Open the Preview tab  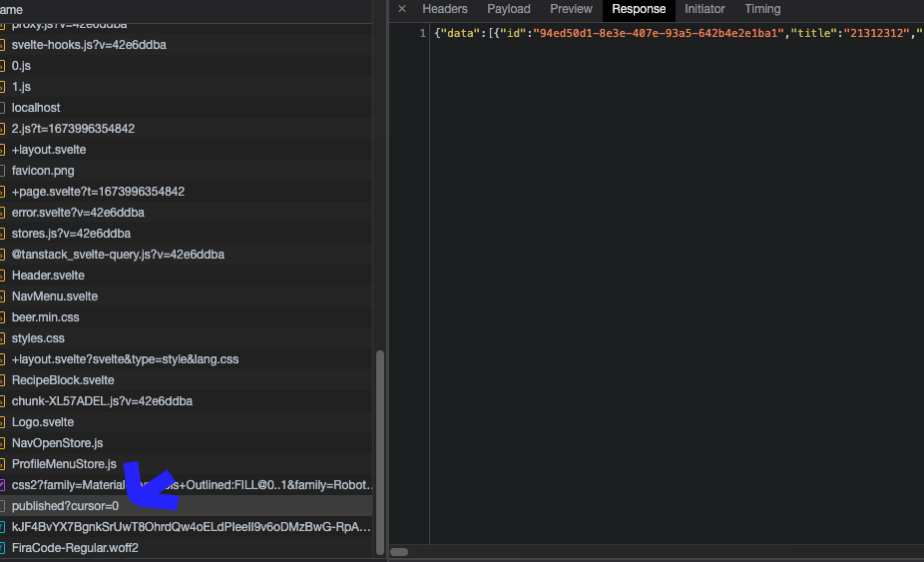[x=571, y=9]
